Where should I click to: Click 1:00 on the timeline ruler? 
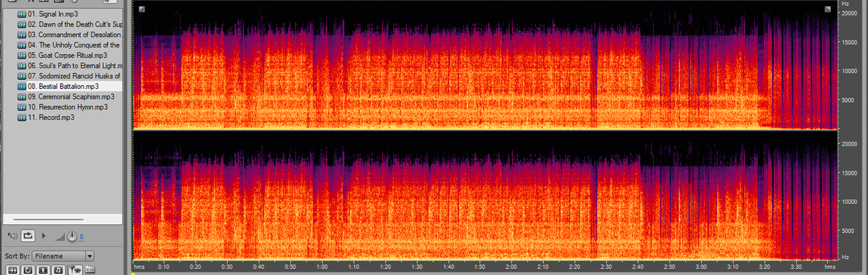point(322,267)
